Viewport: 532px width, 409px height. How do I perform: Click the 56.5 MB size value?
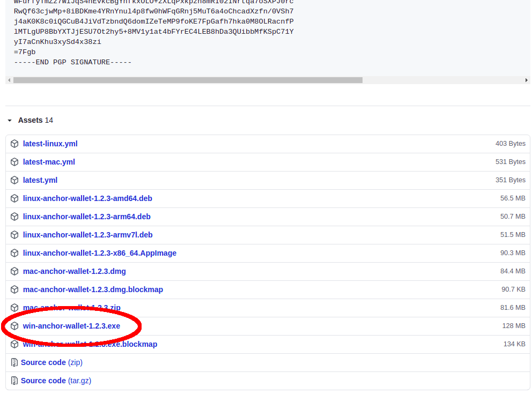(513, 198)
